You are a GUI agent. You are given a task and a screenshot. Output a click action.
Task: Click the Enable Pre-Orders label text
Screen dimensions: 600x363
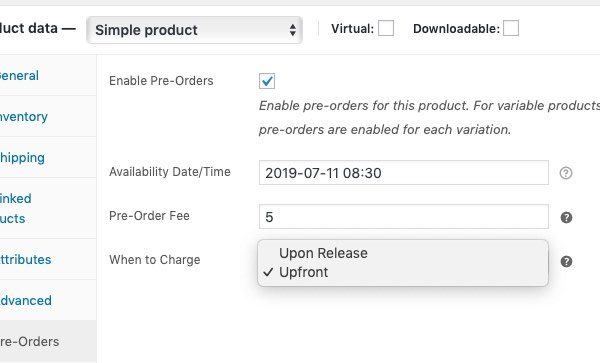click(x=161, y=81)
